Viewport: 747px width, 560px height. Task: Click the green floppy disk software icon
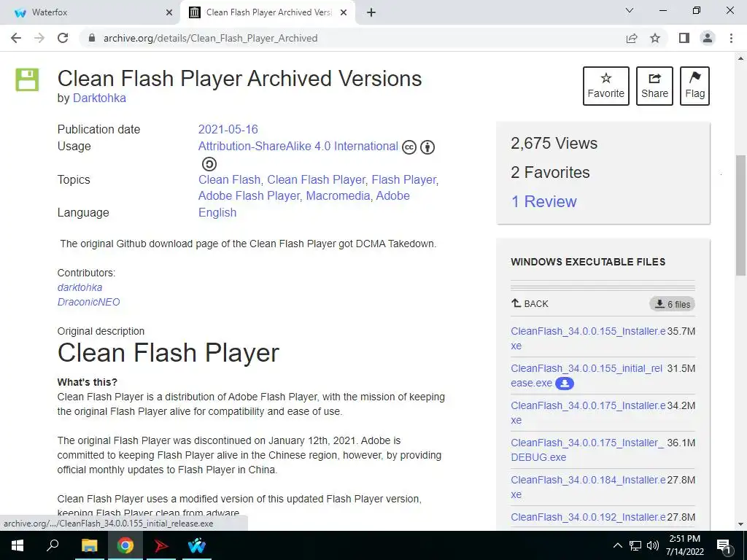pyautogui.click(x=27, y=79)
